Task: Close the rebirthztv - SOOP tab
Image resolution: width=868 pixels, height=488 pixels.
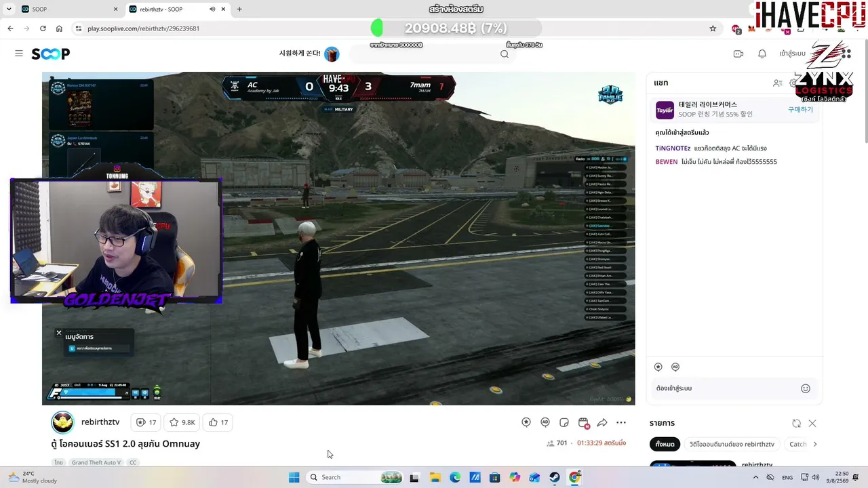Action: coord(224,9)
